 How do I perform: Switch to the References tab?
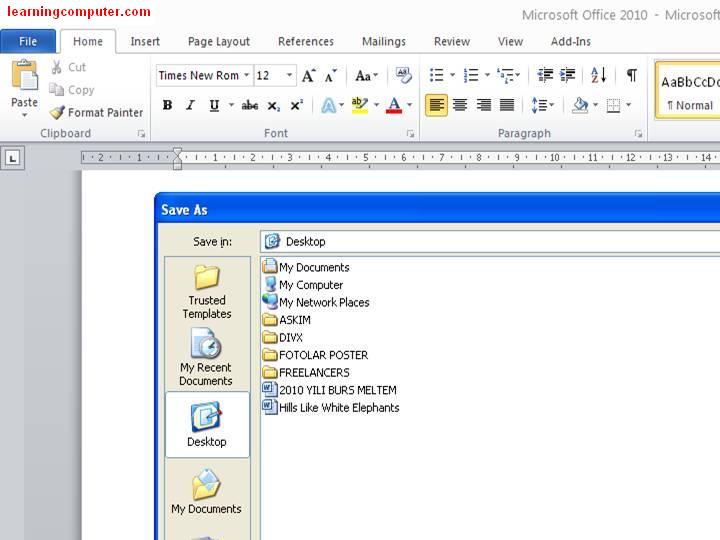pyautogui.click(x=306, y=42)
